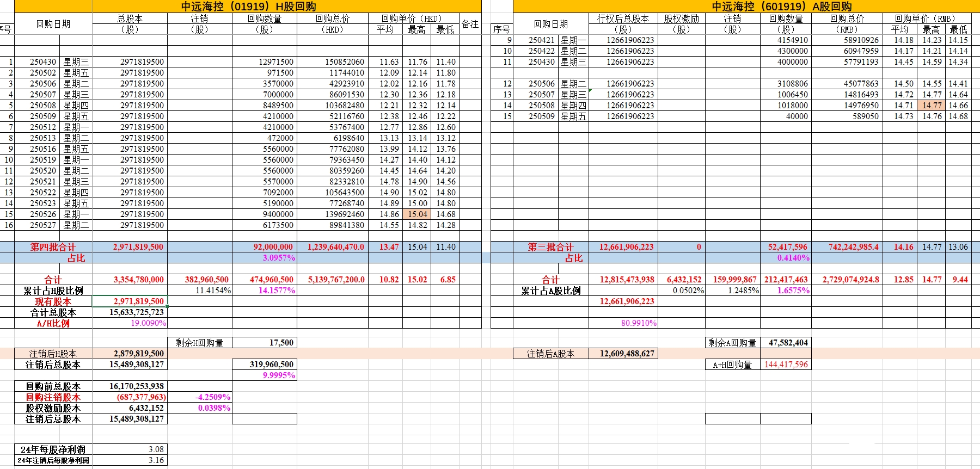Click highlighted highest price cell 15.04
This screenshot has width=980, height=469.
coord(417,214)
